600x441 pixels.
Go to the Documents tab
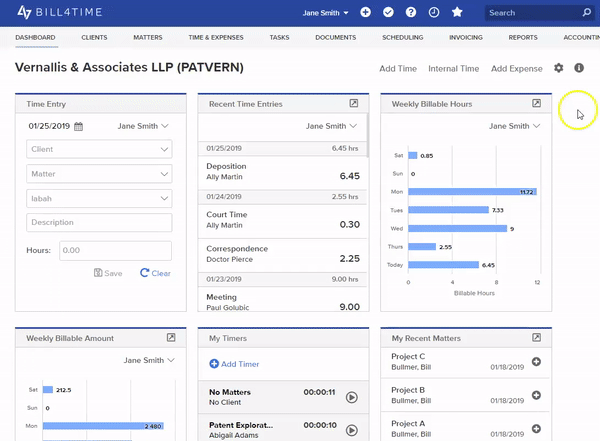pyautogui.click(x=336, y=38)
